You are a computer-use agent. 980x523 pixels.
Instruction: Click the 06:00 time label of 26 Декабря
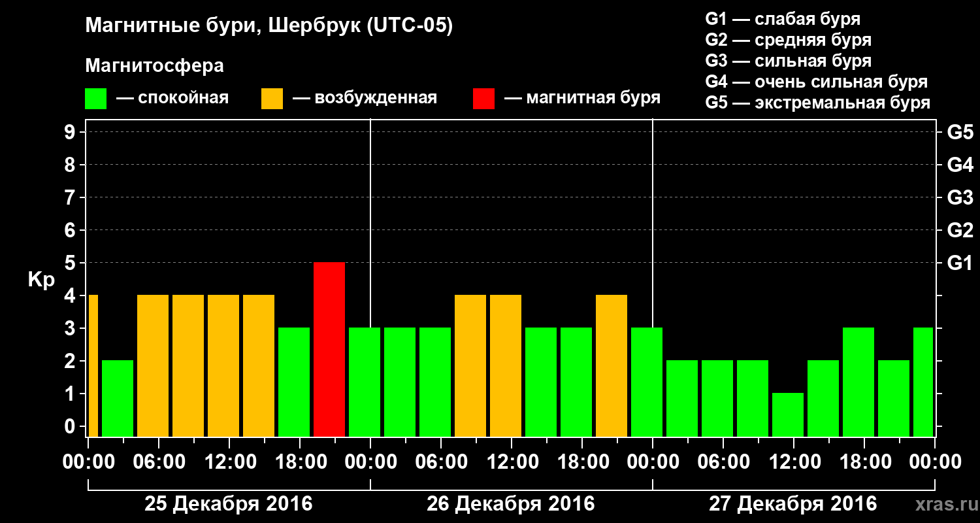tap(440, 462)
